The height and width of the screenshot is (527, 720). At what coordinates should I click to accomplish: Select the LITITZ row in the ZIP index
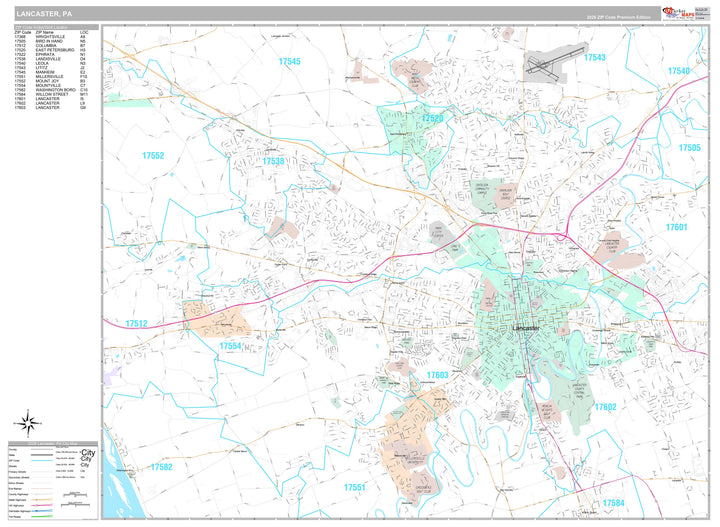coord(50,68)
